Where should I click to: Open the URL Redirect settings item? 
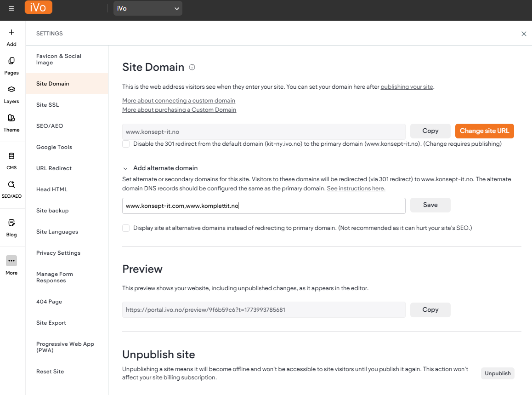pyautogui.click(x=54, y=168)
